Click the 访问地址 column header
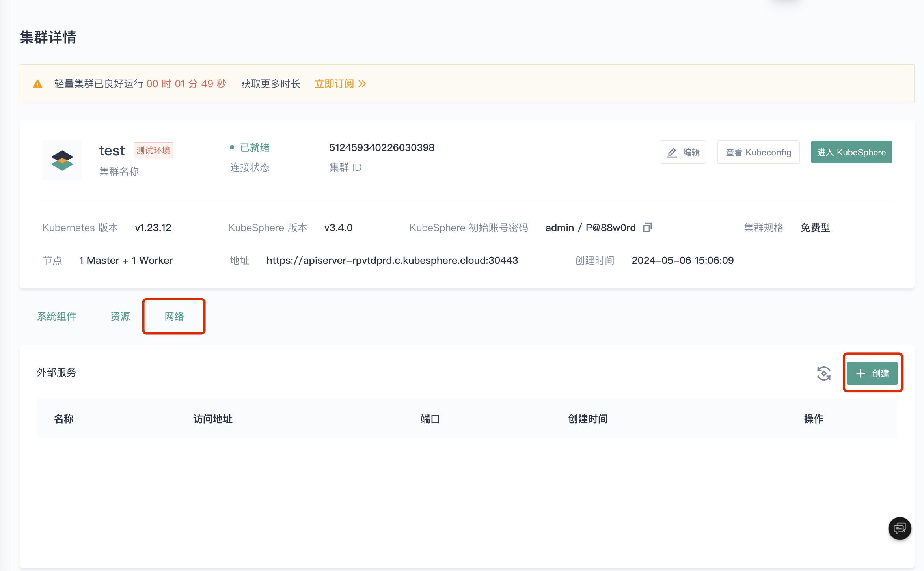The image size is (924, 571). (x=213, y=419)
